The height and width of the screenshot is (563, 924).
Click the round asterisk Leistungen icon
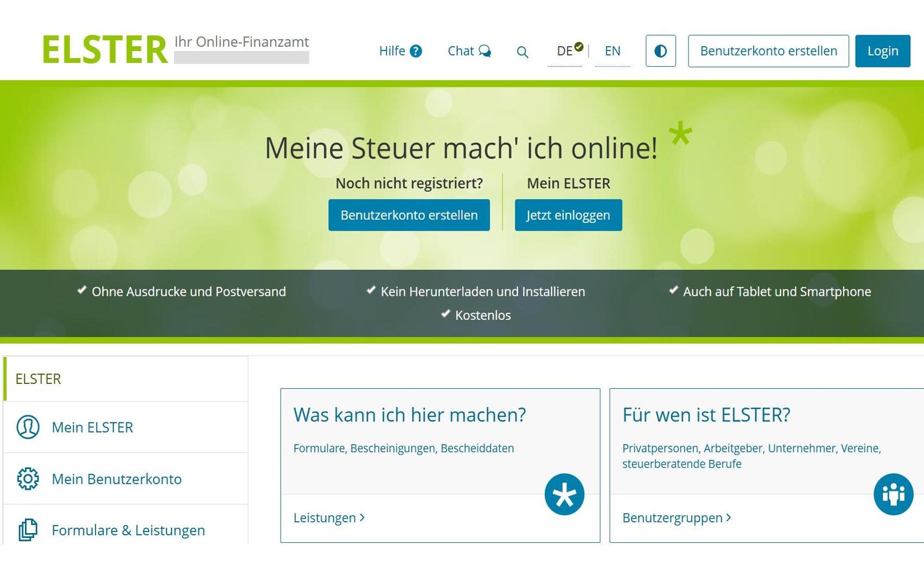(x=564, y=495)
